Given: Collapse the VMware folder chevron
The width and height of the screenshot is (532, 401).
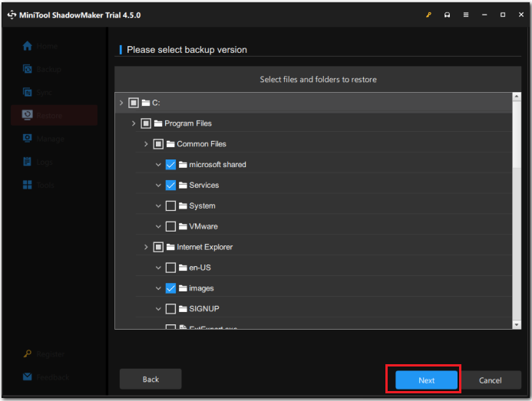Looking at the screenshot, I should point(158,226).
